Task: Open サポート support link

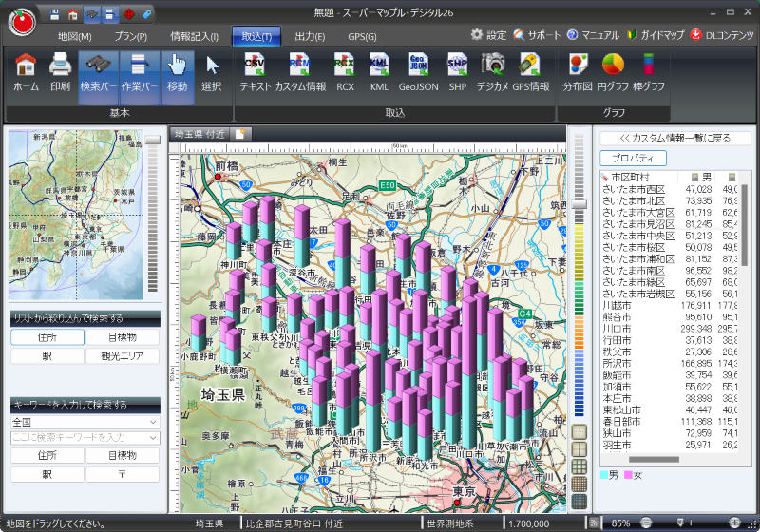Action: pos(537,35)
